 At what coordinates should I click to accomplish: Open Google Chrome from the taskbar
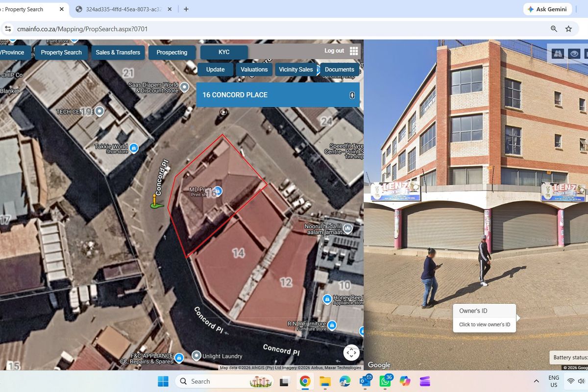[305, 381]
